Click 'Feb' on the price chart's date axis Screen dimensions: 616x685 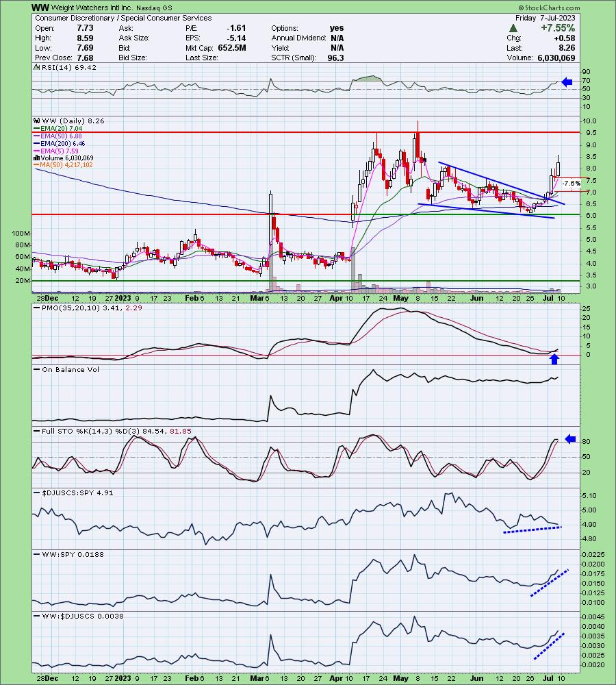pos(191,298)
